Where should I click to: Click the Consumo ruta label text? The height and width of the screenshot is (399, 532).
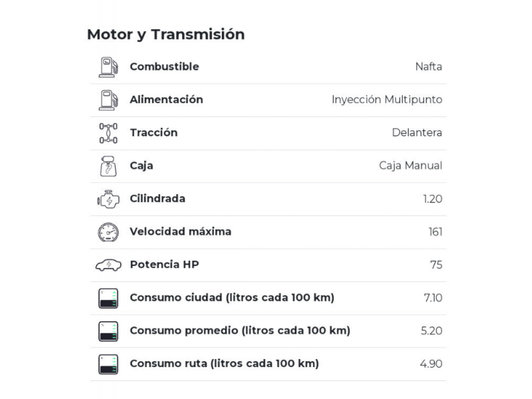[x=224, y=364]
